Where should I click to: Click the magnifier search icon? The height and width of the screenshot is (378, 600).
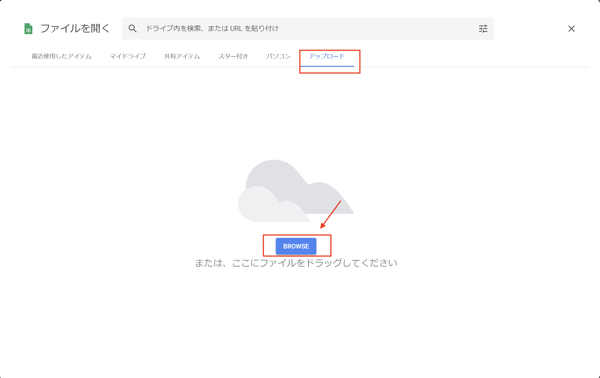pyautogui.click(x=132, y=28)
